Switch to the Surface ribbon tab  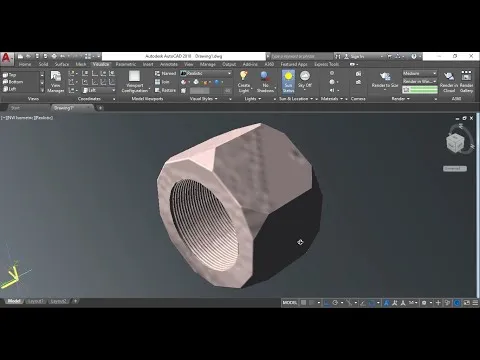[x=62, y=64]
